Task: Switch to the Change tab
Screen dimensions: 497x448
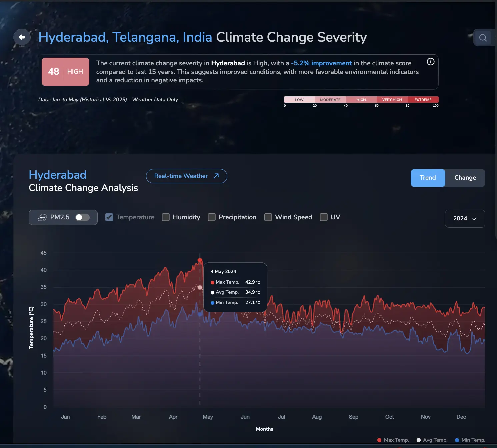Action: click(x=465, y=178)
